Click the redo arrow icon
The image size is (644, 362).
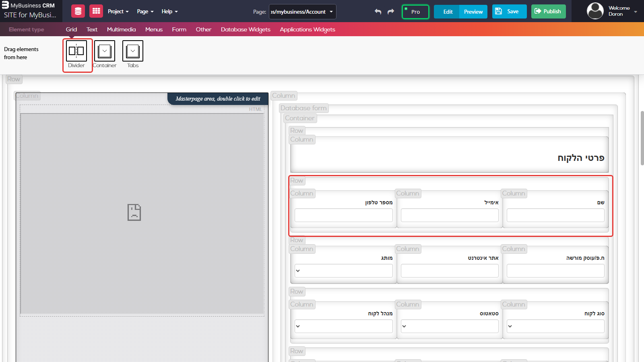[391, 12]
